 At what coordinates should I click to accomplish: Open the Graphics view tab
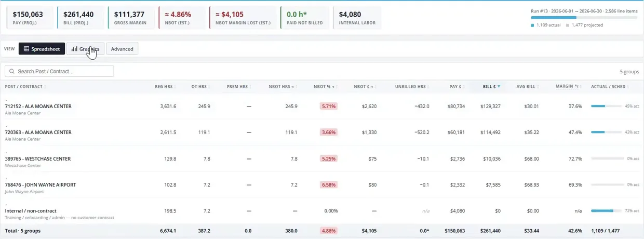click(x=85, y=49)
